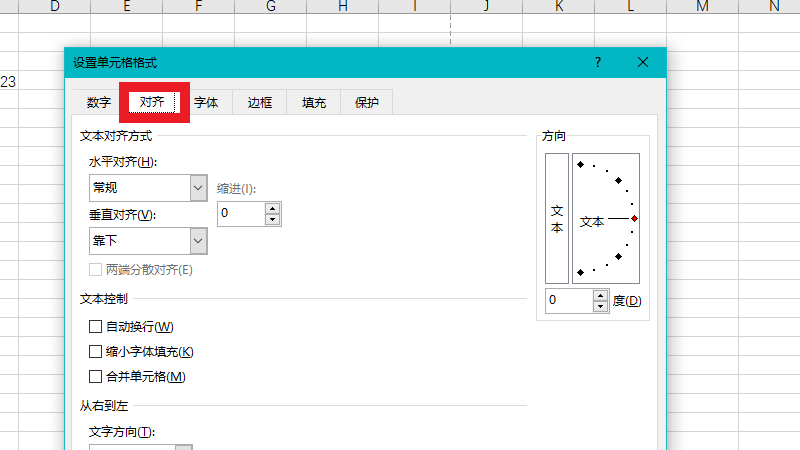Image resolution: width=800 pixels, height=450 pixels.
Task: Expand the 水平对齐 dropdown
Action: [197, 187]
